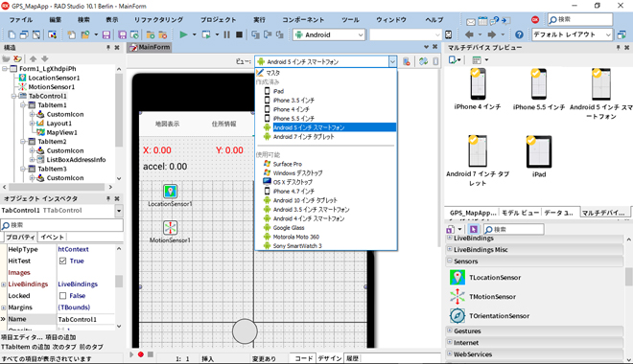633x364 pixels.
Task: Collapse the Sensors palette category
Action: (449, 261)
